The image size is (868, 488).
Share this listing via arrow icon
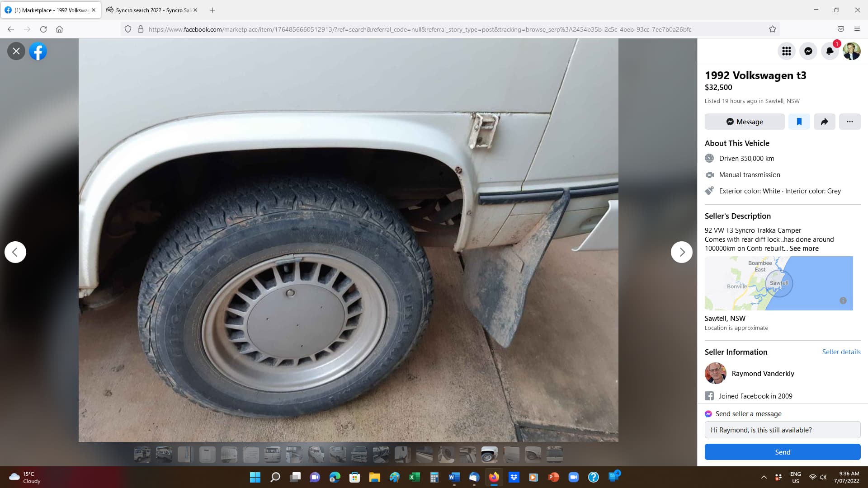click(x=824, y=122)
